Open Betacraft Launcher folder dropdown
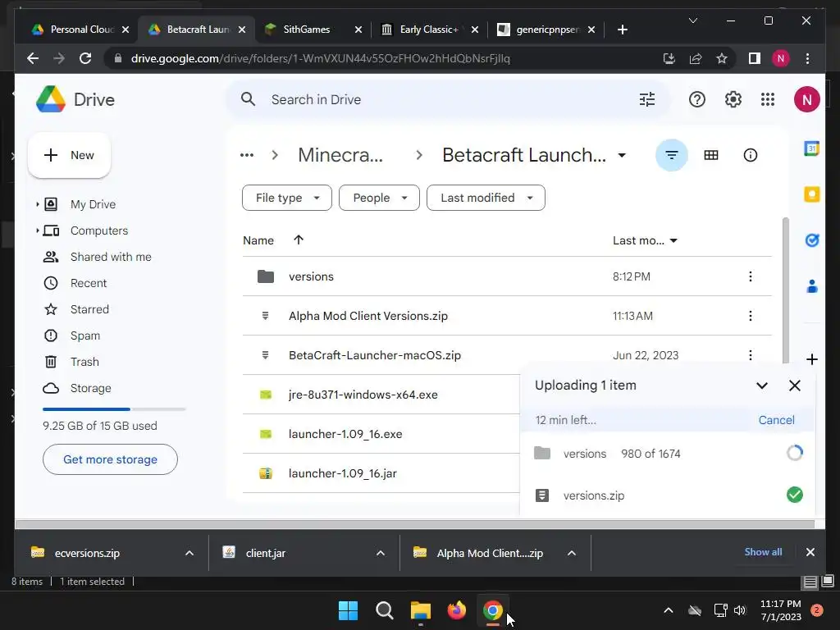The width and height of the screenshot is (840, 630). coord(622,155)
